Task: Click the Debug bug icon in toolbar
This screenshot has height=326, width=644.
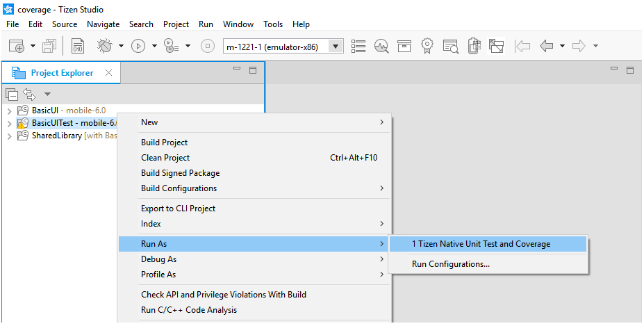Action: [104, 47]
